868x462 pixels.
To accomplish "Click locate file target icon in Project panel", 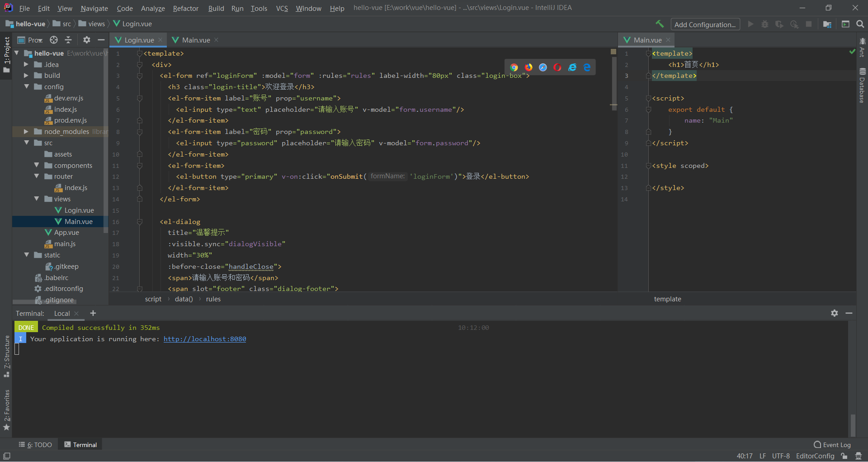I will pos(54,40).
